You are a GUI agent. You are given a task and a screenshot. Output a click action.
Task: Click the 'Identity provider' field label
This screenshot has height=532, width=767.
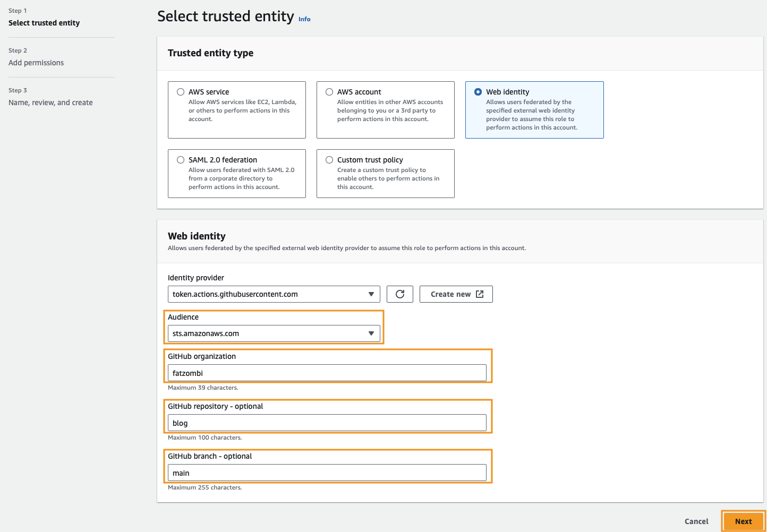click(x=196, y=278)
